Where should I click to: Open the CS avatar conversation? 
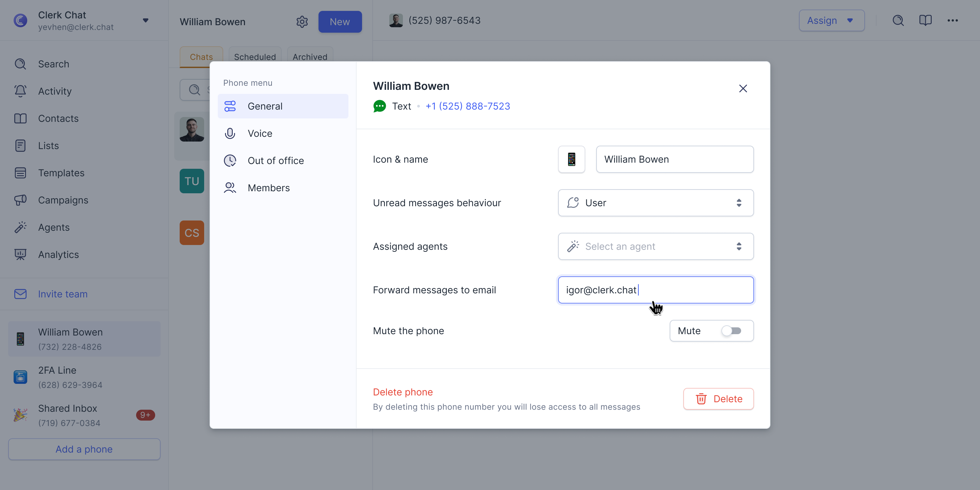[x=192, y=233]
